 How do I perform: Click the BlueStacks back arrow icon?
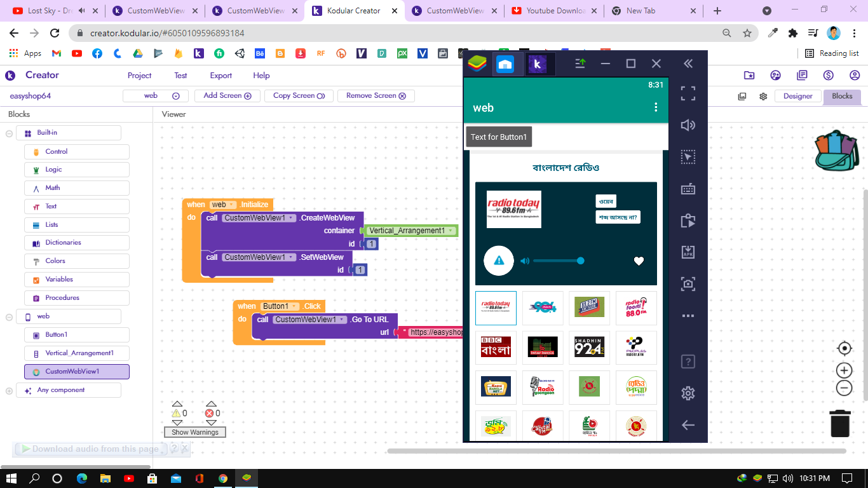688,425
